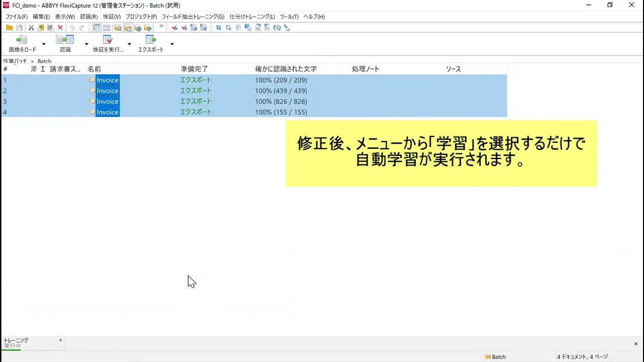Open フィールド抽出トレーニング(G) menu
The width and height of the screenshot is (644, 362).
[193, 17]
